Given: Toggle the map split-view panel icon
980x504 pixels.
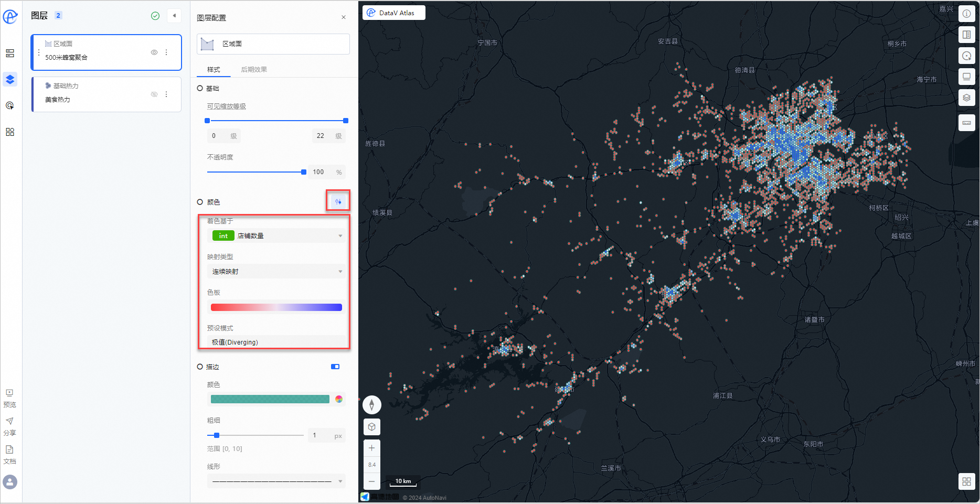Looking at the screenshot, I should 966,35.
